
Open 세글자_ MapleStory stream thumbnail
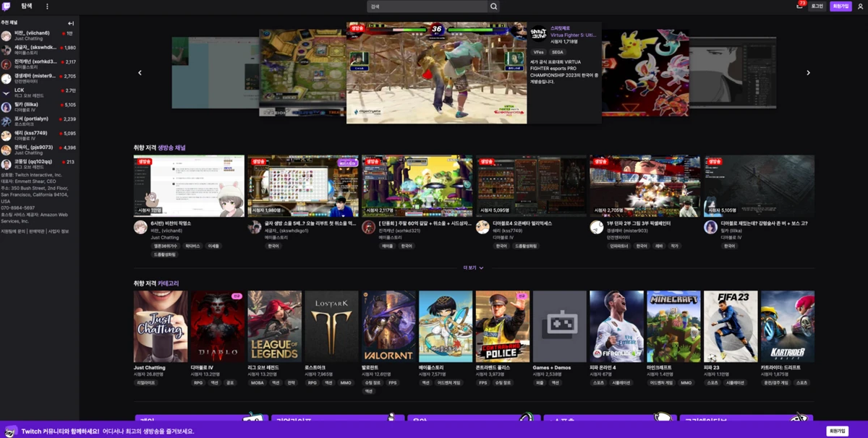point(303,186)
